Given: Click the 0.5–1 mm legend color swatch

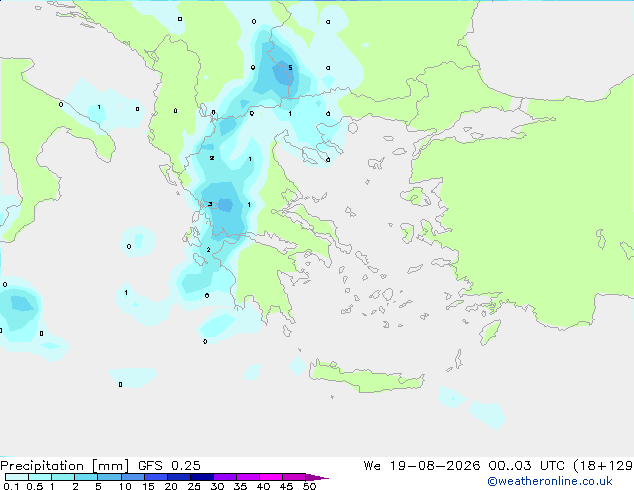Looking at the screenshot, I should click(x=40, y=477).
